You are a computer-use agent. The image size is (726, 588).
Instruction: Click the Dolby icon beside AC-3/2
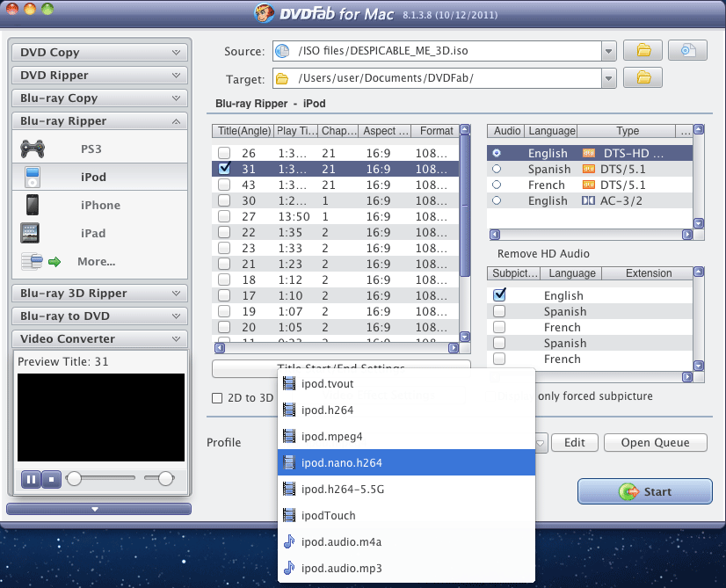coord(589,200)
